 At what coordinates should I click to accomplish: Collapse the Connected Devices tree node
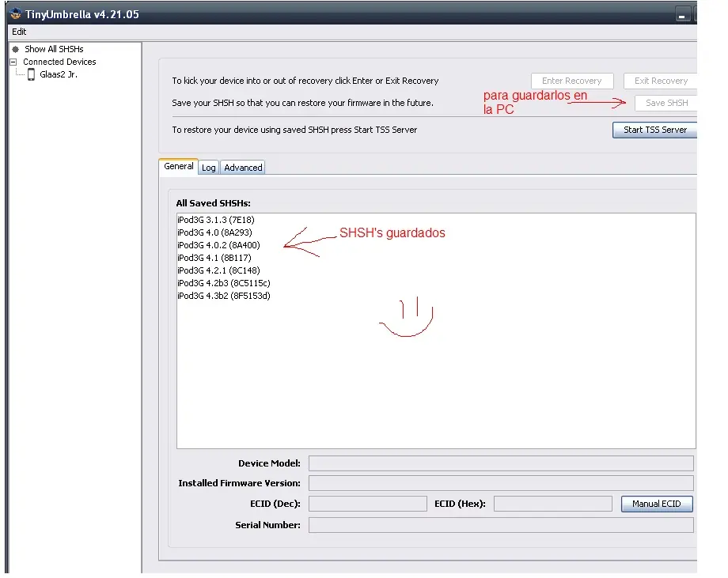click(x=13, y=62)
